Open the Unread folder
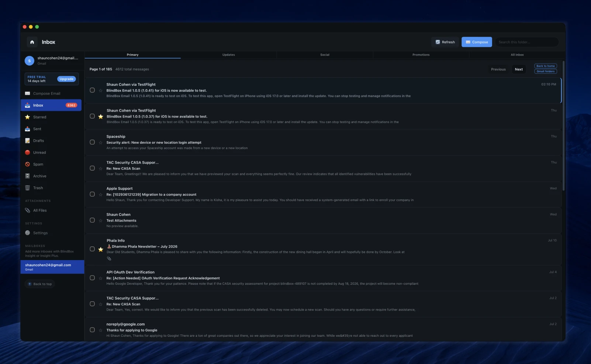Screen dimensions: 591x364 51,153
